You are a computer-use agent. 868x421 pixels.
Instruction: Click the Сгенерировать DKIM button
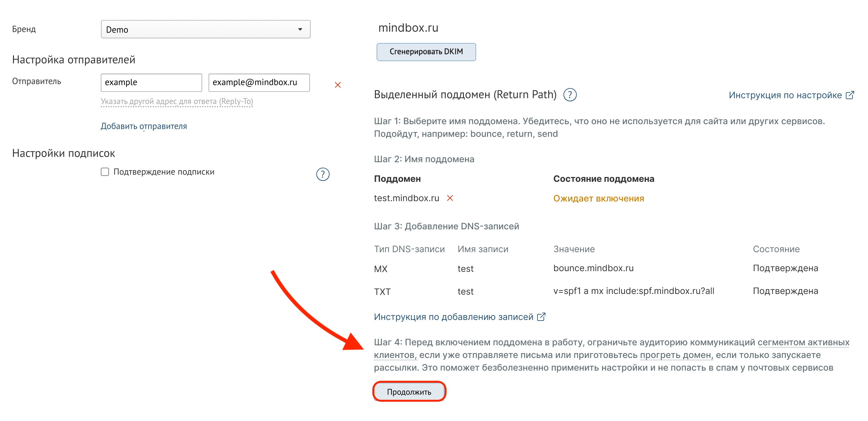pyautogui.click(x=426, y=52)
